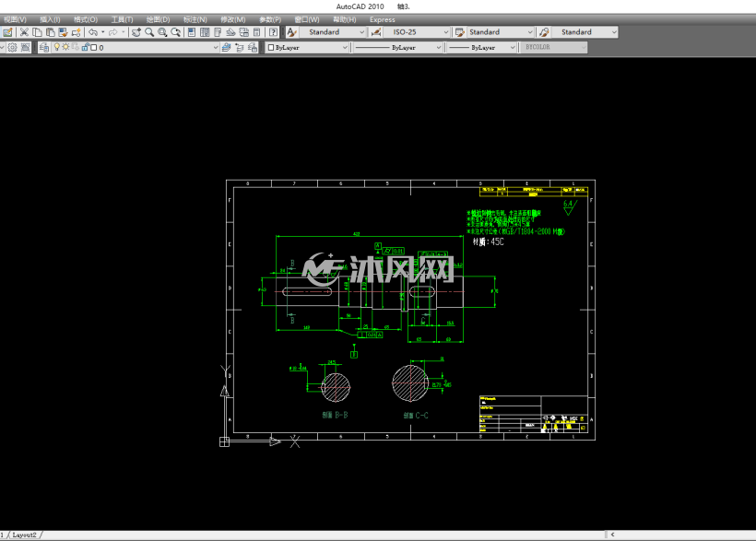Activate the Pan tool icon
The width and height of the screenshot is (756, 541).
coord(136,32)
